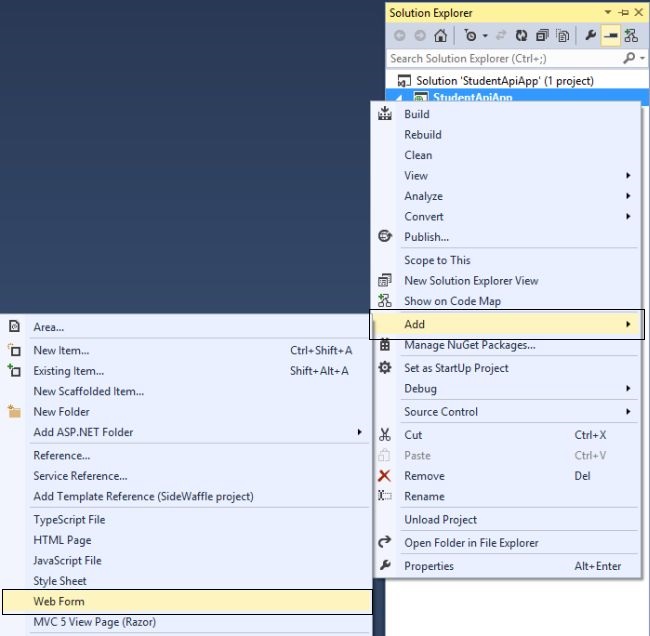
Task: Click the Properties wrench icon in context menu
Action: [385, 565]
